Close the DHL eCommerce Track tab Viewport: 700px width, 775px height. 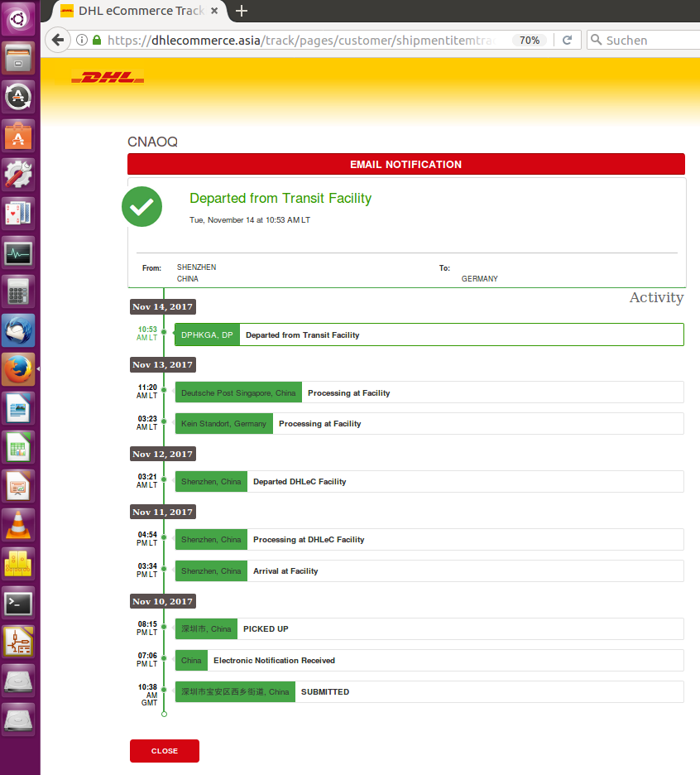click(x=214, y=11)
